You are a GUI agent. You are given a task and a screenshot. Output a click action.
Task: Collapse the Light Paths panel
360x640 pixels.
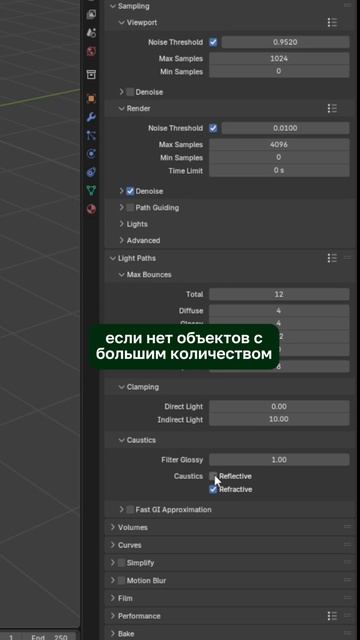[x=113, y=258]
